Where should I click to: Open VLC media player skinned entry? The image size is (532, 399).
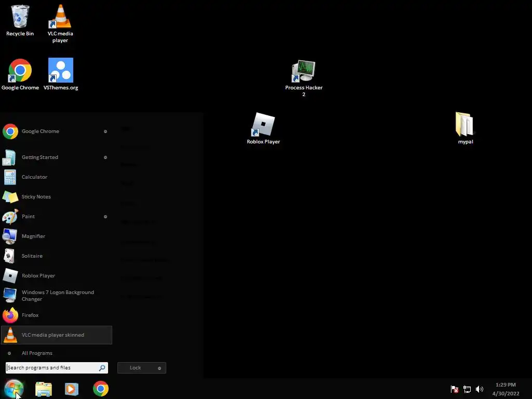click(x=57, y=335)
